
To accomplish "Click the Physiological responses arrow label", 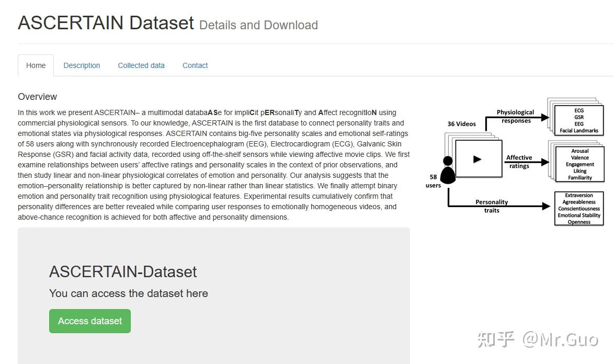I will click(x=515, y=116).
